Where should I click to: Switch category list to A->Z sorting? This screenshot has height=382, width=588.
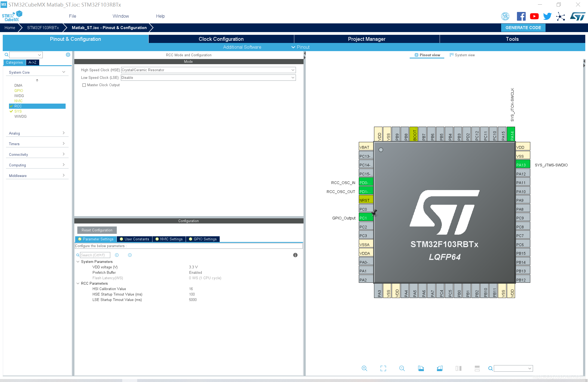click(x=32, y=62)
